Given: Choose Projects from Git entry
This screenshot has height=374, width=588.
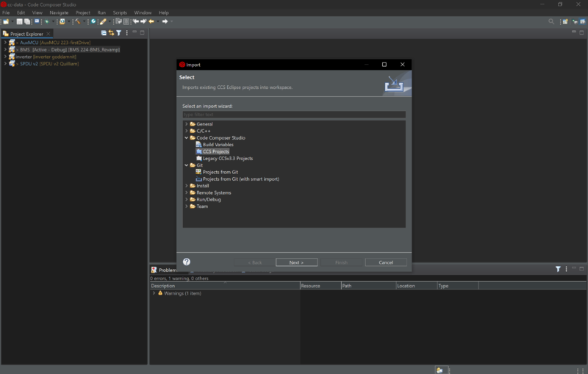Looking at the screenshot, I should click(220, 172).
